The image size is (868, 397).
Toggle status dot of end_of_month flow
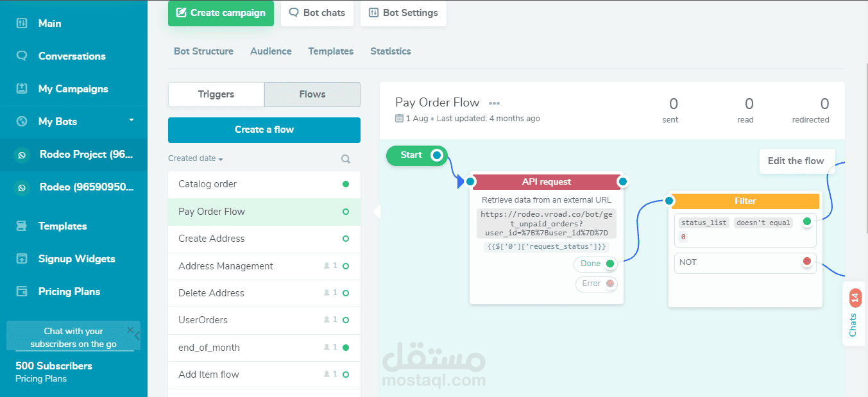tap(346, 348)
